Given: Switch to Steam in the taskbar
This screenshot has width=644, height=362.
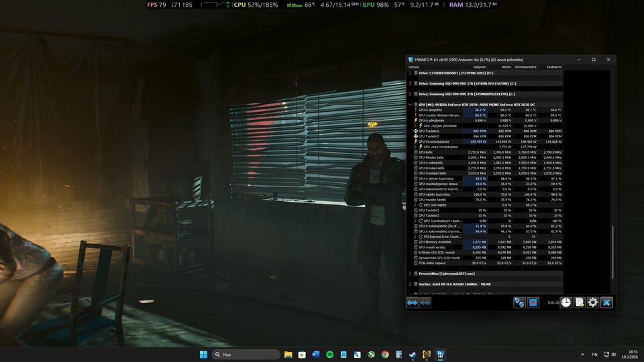Looking at the screenshot, I should 413,355.
